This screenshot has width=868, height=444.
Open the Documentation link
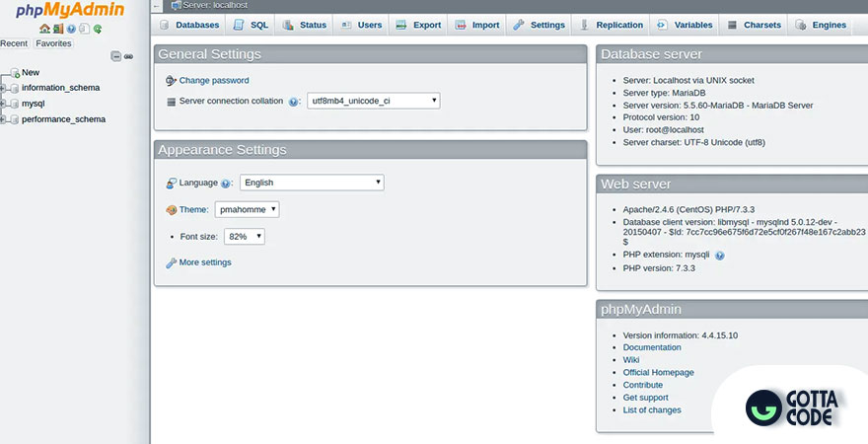coord(652,347)
